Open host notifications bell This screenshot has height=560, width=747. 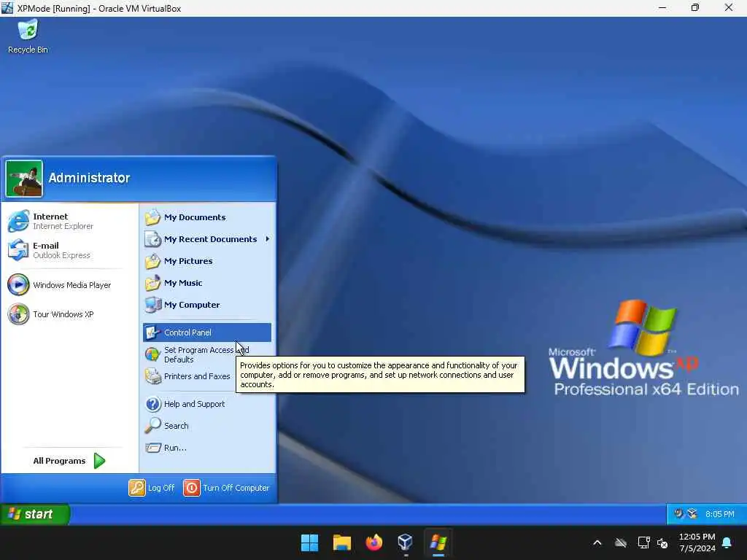(x=727, y=542)
